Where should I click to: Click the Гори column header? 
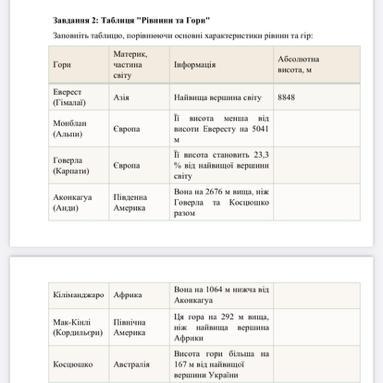click(79, 64)
